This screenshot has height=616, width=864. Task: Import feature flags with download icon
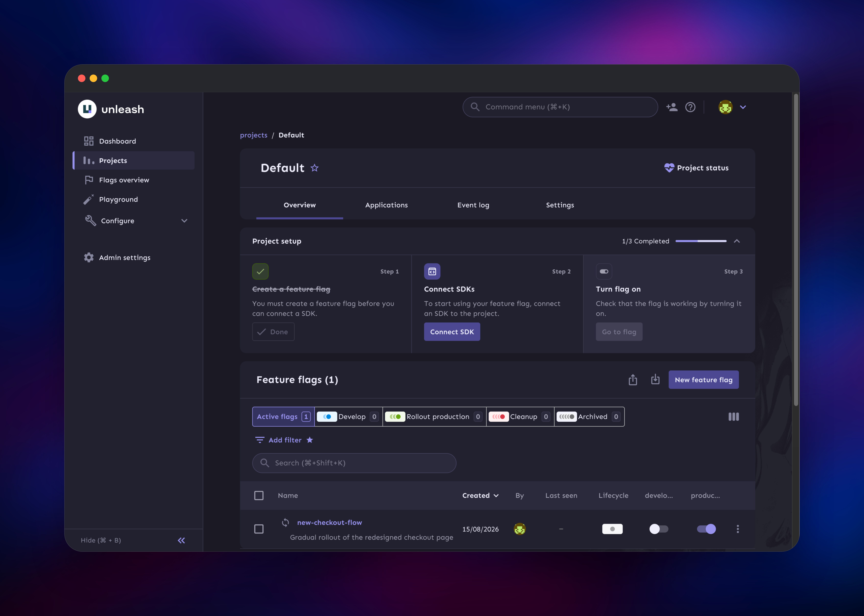click(x=655, y=379)
